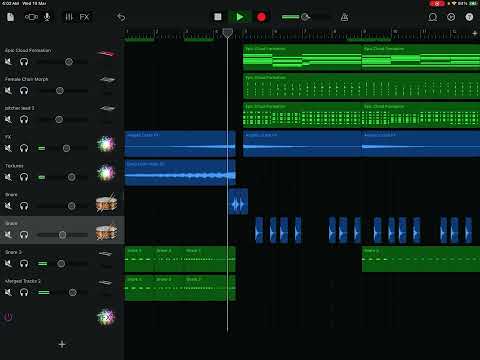Open My Songs document browser
The width and height of the screenshot is (480, 360).
pos(11,17)
